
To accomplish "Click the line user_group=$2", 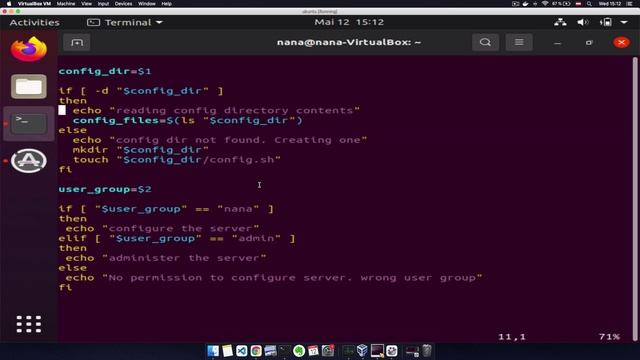I will 105,189.
